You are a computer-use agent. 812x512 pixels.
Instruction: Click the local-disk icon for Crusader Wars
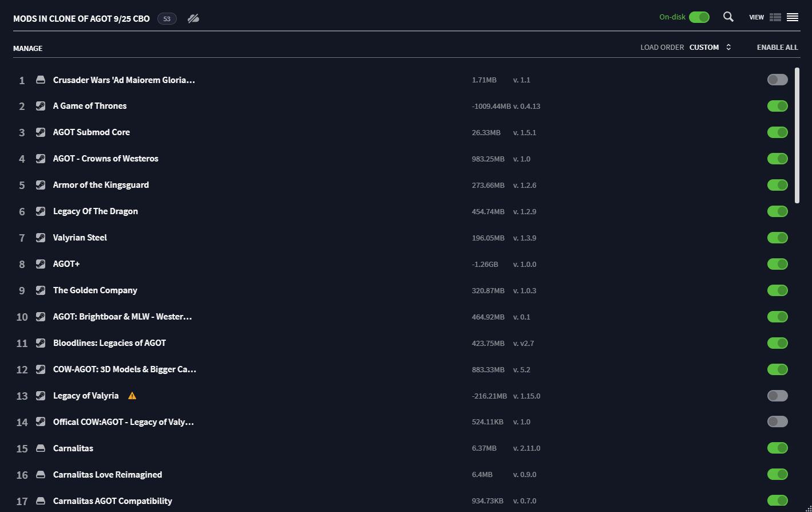[x=41, y=80]
